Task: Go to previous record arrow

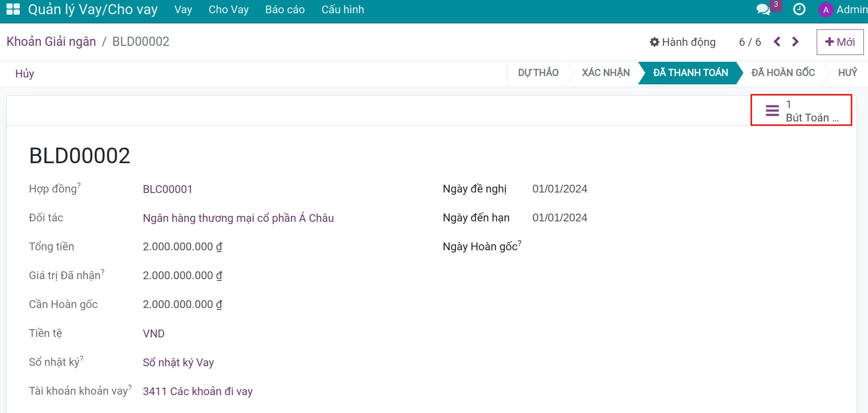Action: tap(777, 42)
